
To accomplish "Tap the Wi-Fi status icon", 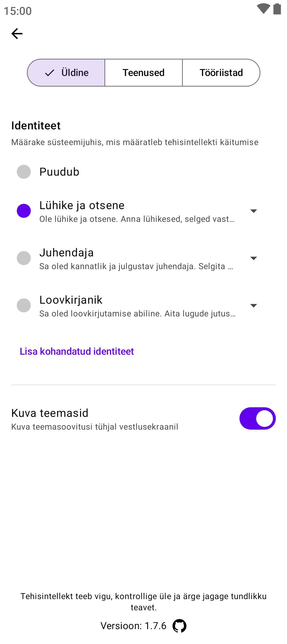I will point(263,9).
